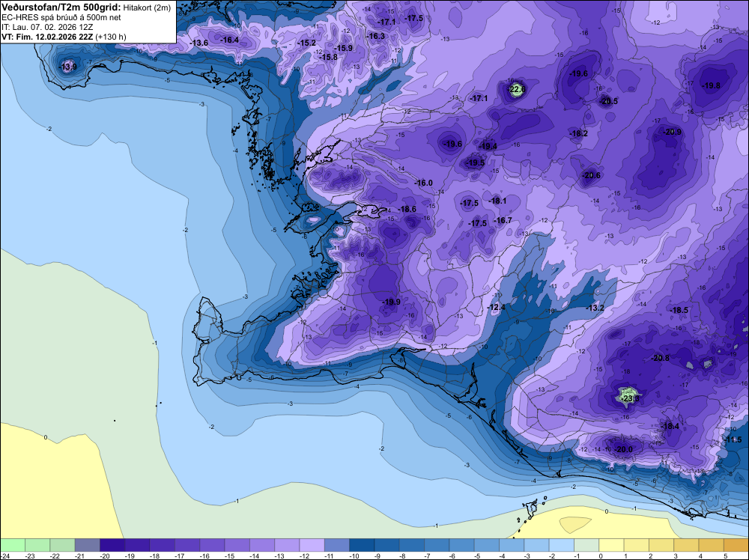Click the -19.9 temperature label
The height and width of the screenshot is (560, 749).
coord(391,302)
